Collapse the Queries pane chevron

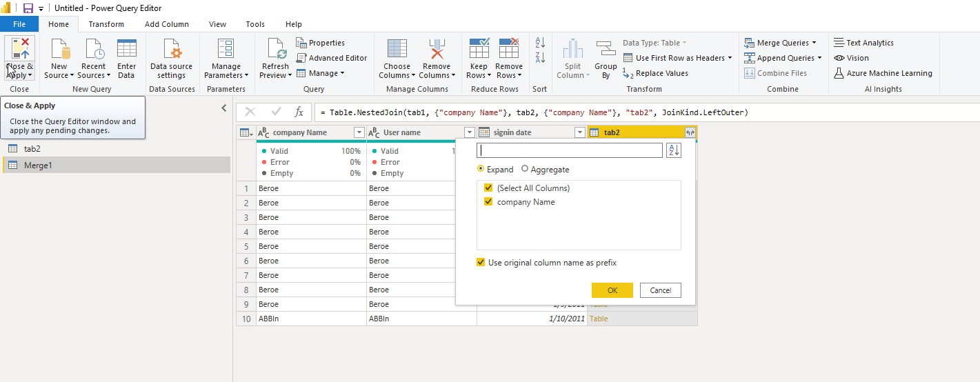coord(223,108)
